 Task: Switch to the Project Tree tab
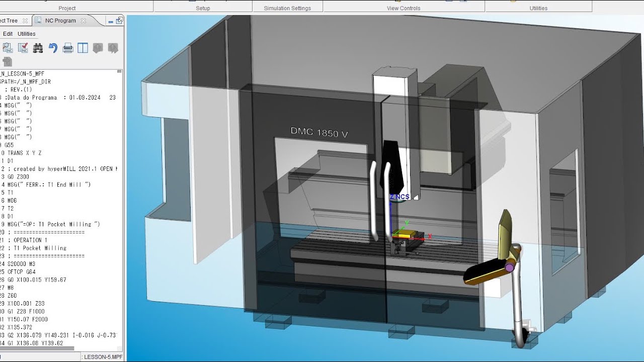(x=9, y=21)
